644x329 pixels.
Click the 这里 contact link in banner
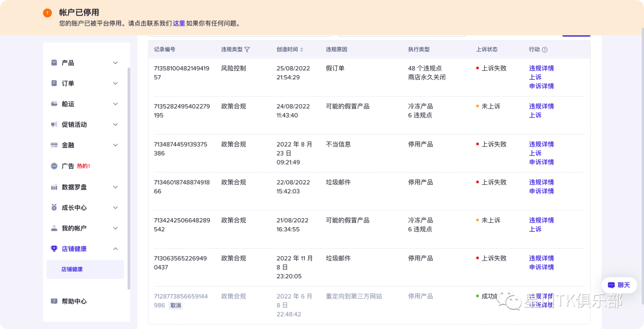tap(179, 23)
